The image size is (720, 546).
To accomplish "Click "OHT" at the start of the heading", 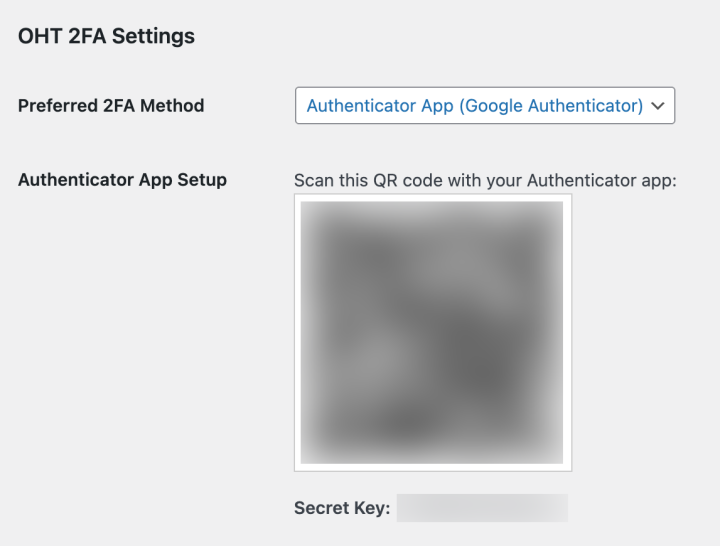I will coord(38,37).
